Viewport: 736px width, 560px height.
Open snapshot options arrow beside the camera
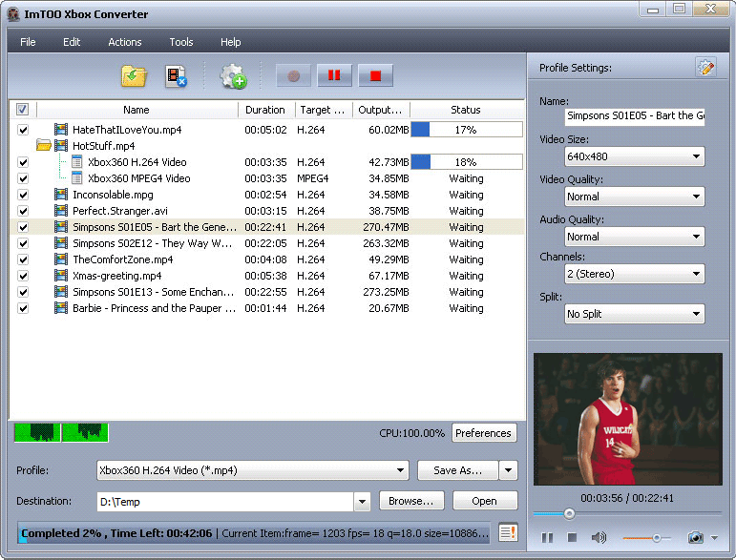point(714,538)
